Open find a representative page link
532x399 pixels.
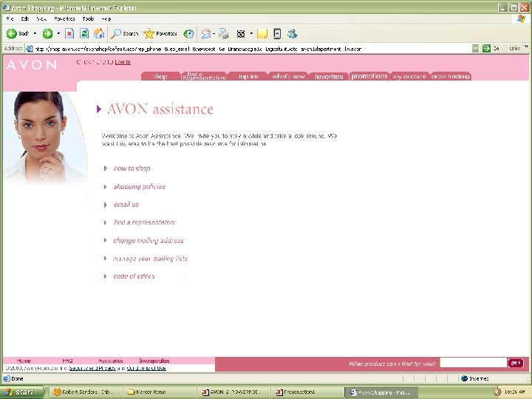pos(144,222)
